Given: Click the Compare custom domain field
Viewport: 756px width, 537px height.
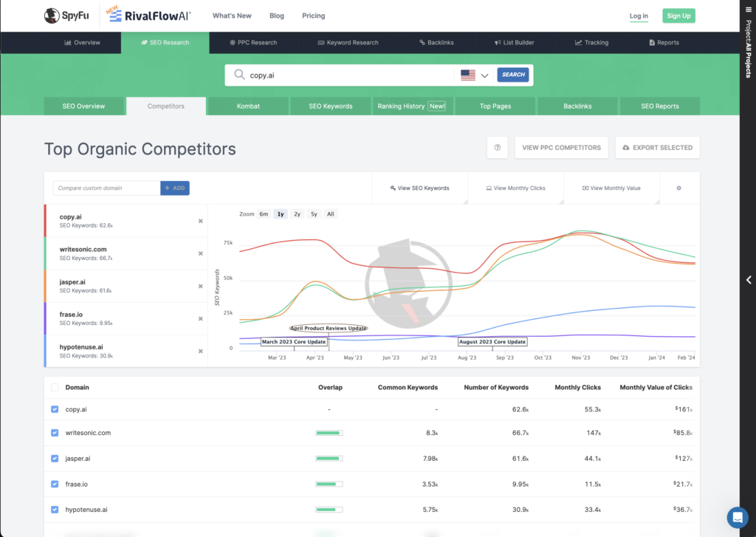Looking at the screenshot, I should (x=106, y=188).
